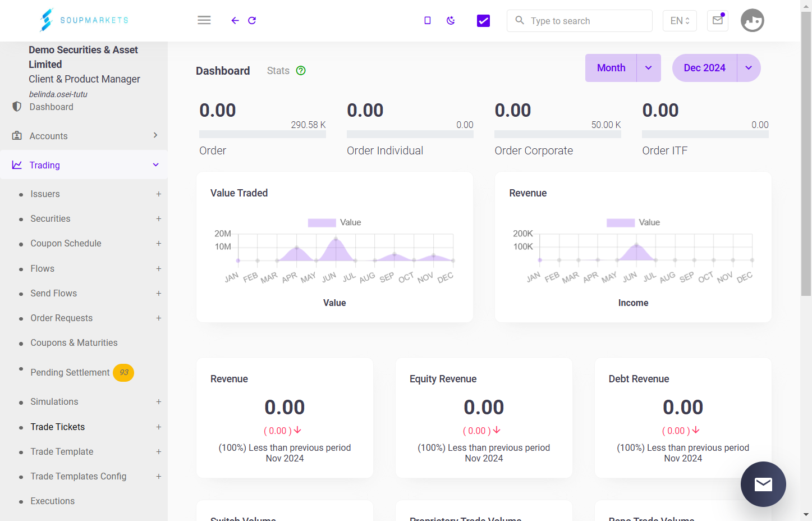The height and width of the screenshot is (521, 812).
Task: Expand Coupon Schedule plus icon
Action: [x=159, y=244]
